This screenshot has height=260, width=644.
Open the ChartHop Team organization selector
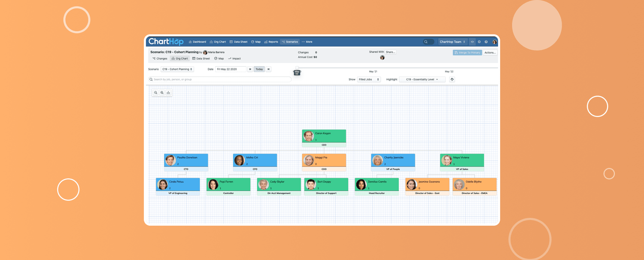453,42
